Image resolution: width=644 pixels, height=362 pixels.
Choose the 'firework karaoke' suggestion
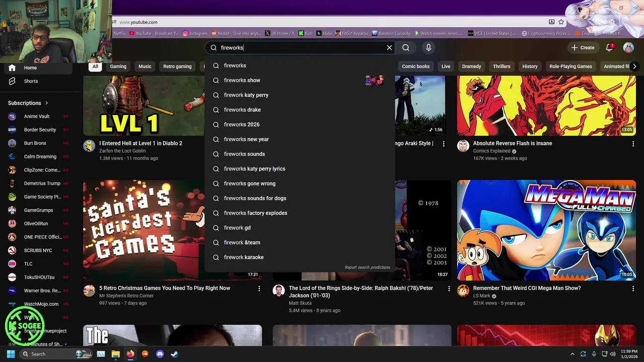(300, 257)
